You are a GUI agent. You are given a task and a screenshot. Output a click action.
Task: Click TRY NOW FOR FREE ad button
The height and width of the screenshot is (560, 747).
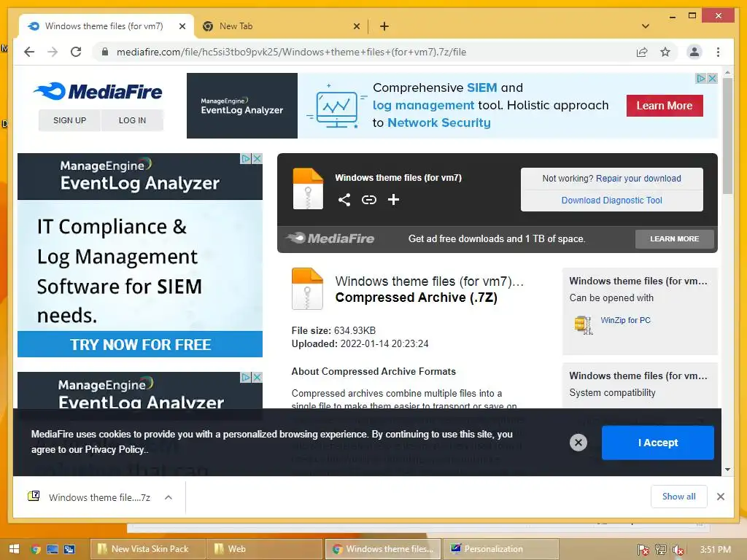(x=140, y=344)
